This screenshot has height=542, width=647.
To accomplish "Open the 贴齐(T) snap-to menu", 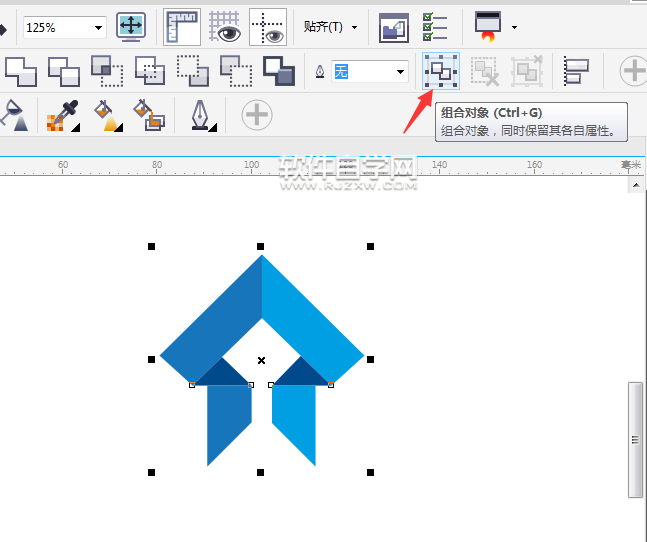I will click(330, 27).
